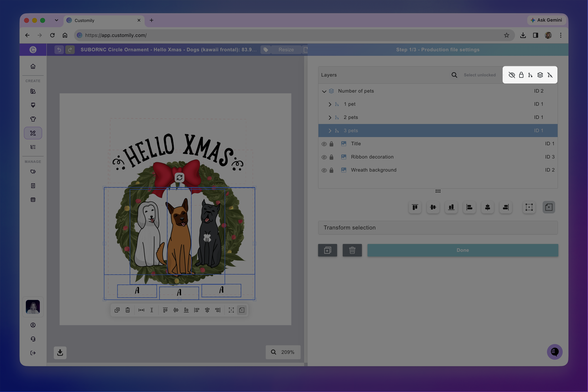Collapse the Number of pets group
Image resolution: width=588 pixels, height=392 pixels.
[324, 91]
